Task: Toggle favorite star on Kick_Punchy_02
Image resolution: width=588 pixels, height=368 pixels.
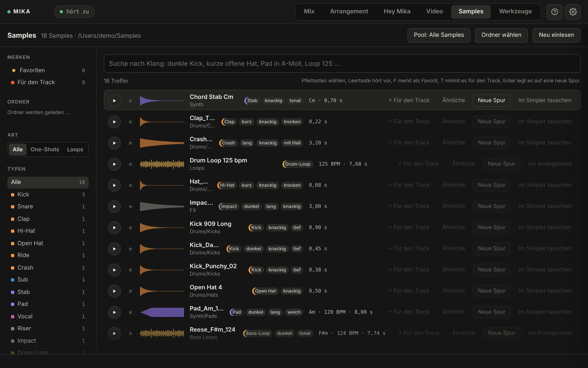Action: point(130,270)
